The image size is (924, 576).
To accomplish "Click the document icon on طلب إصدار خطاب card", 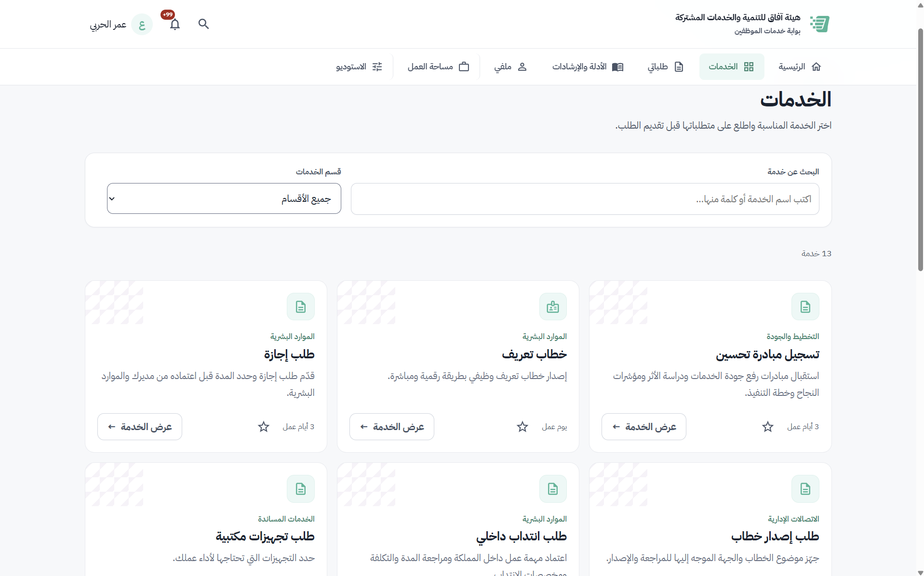I will 805,489.
